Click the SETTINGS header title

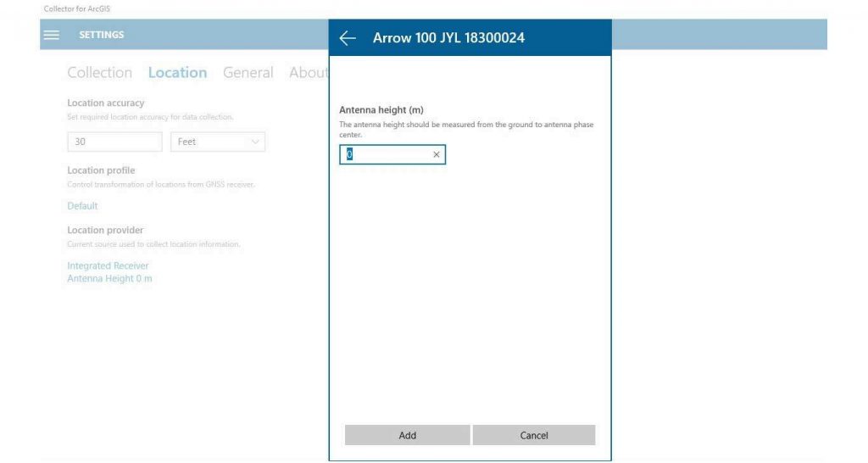[x=102, y=35]
